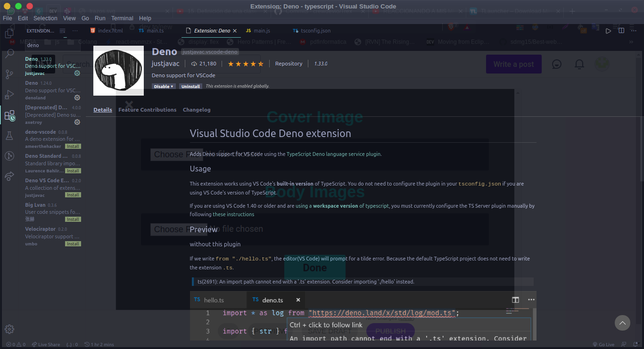The width and height of the screenshot is (644, 349).
Task: Click the Uninstall button
Action: point(190,87)
